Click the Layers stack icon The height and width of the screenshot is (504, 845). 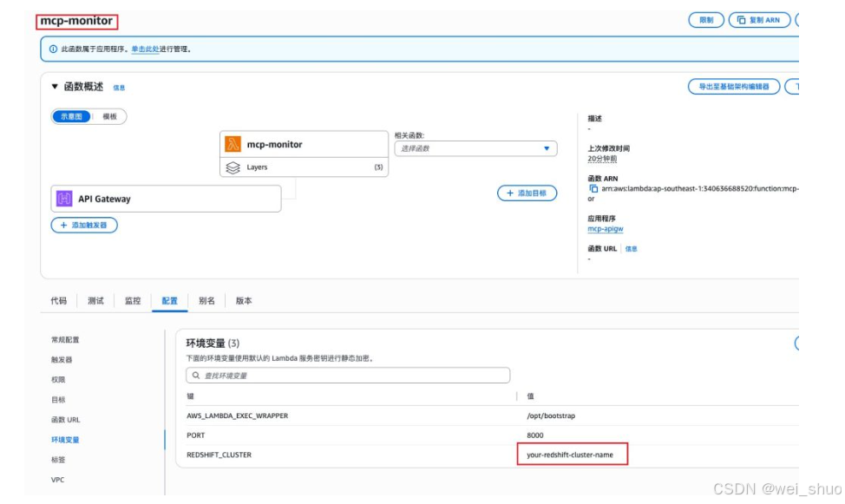pyautogui.click(x=233, y=167)
